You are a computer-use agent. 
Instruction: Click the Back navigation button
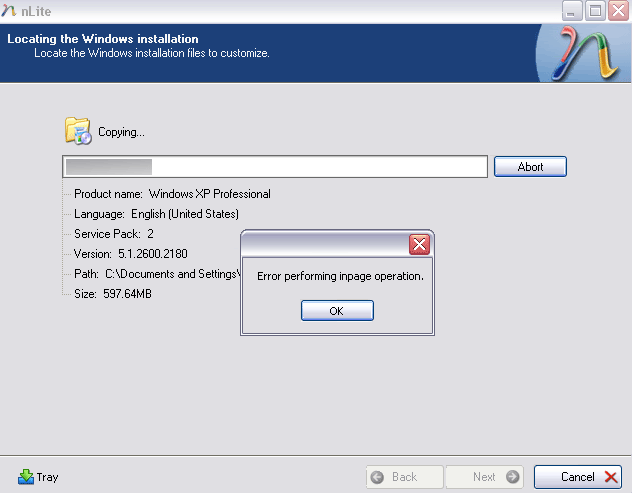404,477
